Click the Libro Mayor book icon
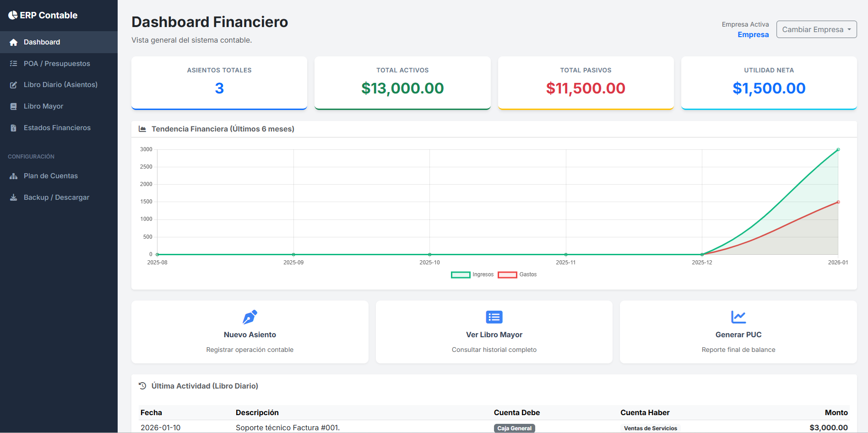Image resolution: width=868 pixels, height=433 pixels. [x=14, y=106]
